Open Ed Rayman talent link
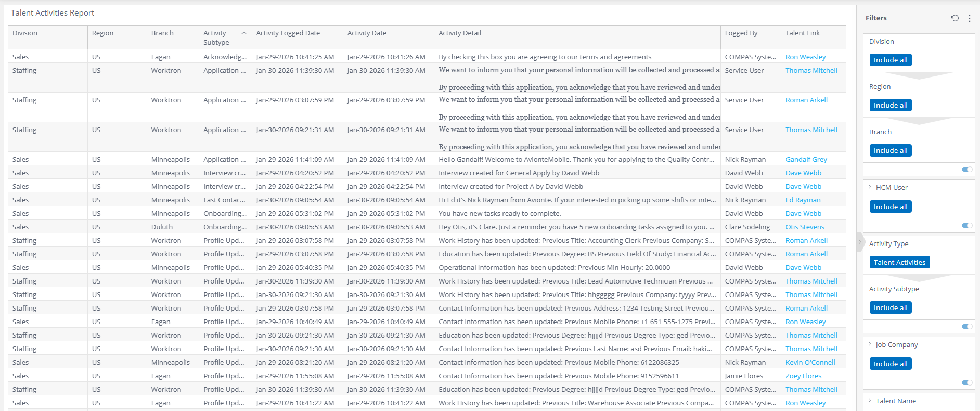 [803, 200]
